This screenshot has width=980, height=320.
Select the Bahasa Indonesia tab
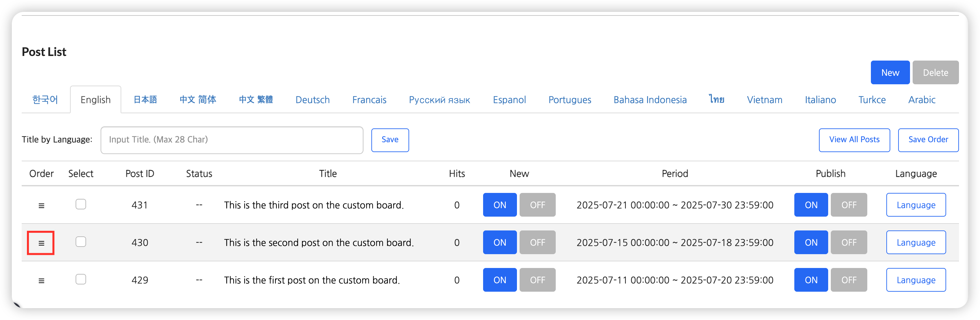[x=650, y=100]
